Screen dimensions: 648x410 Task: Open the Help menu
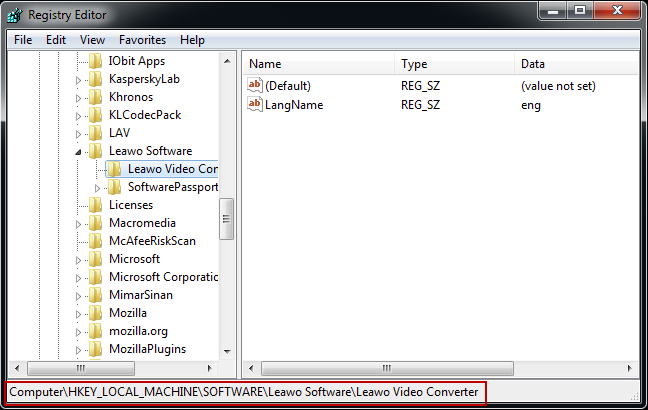(x=192, y=40)
